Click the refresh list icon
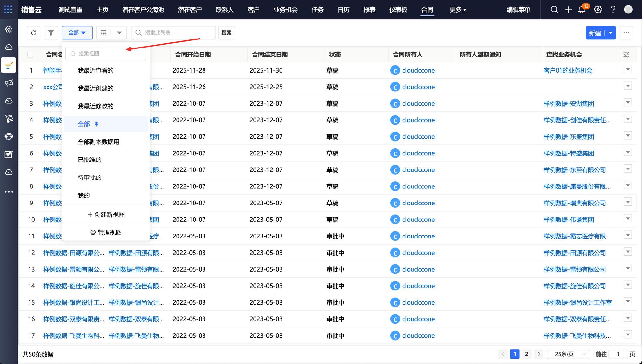Image resolution: width=642 pixels, height=364 pixels. [x=33, y=33]
